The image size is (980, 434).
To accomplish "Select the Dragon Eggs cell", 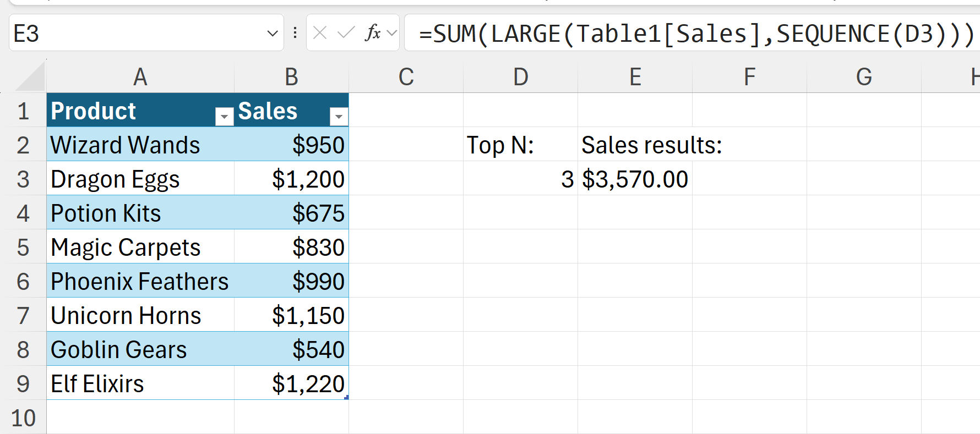I will [x=140, y=179].
